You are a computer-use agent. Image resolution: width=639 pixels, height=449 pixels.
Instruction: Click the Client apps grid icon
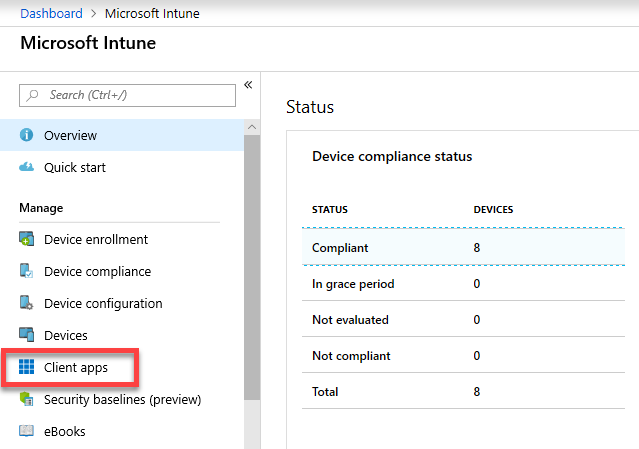27,368
